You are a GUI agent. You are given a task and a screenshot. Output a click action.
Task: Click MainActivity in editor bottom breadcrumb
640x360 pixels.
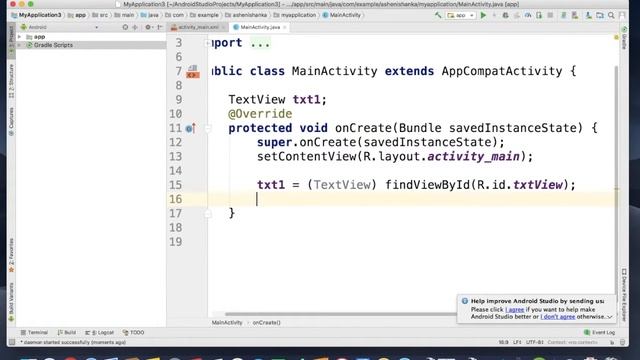click(x=227, y=322)
